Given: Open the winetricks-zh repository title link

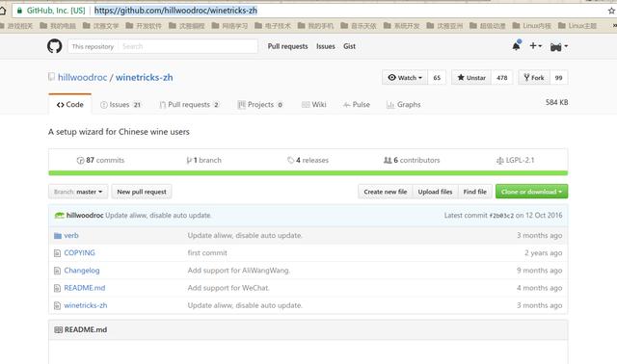Looking at the screenshot, I should [144, 77].
